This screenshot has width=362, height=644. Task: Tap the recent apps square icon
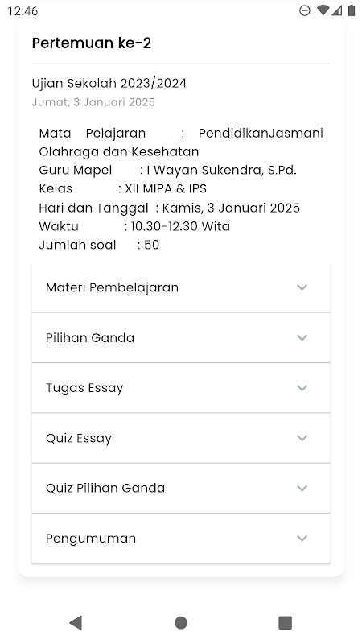click(x=286, y=622)
